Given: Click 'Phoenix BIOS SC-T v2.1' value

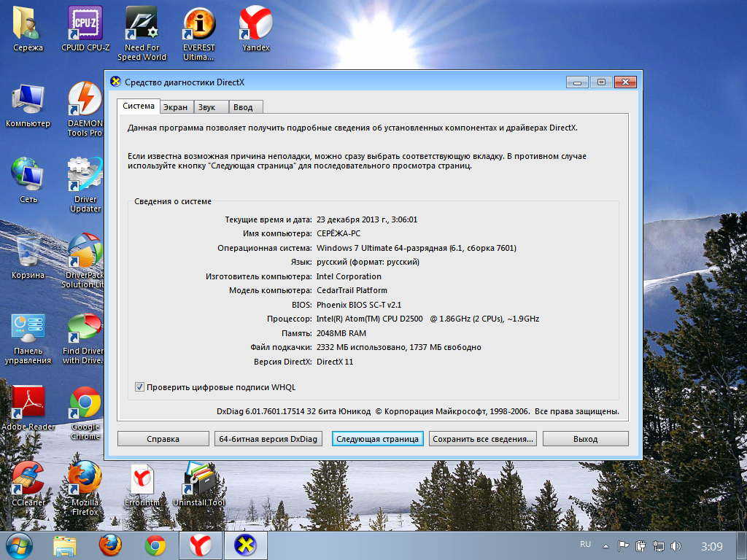Looking at the screenshot, I should [x=359, y=305].
